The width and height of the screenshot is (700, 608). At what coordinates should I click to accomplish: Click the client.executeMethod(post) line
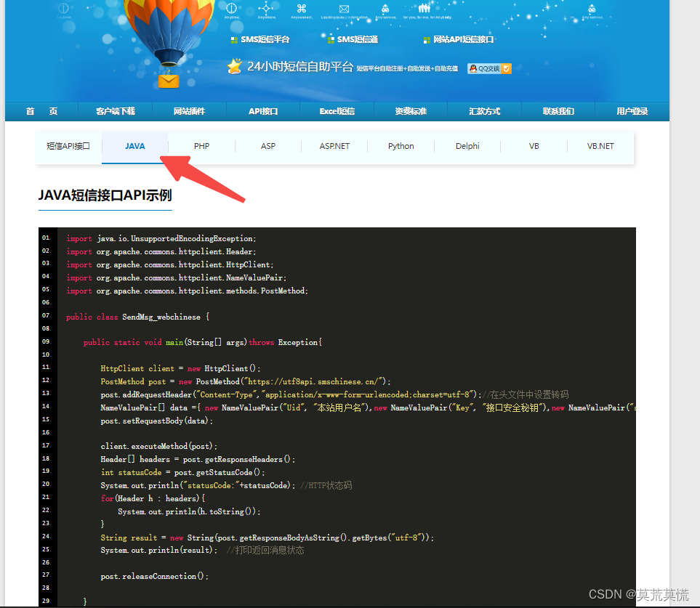click(x=159, y=446)
